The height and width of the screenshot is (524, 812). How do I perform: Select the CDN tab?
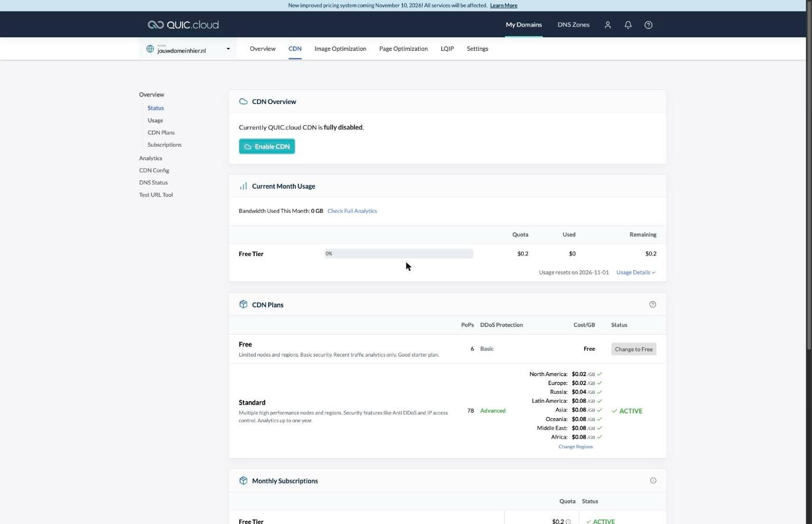[295, 49]
